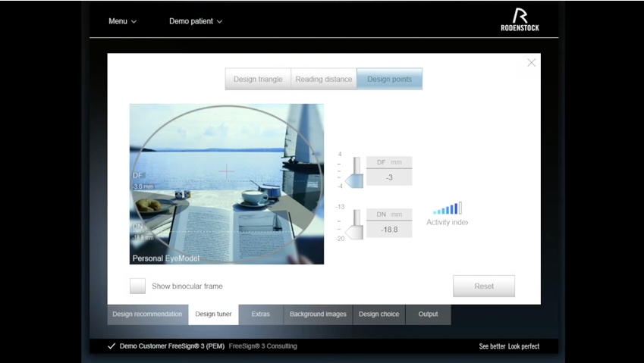Open the Output tab
The height and width of the screenshot is (363, 644).
tap(428, 314)
